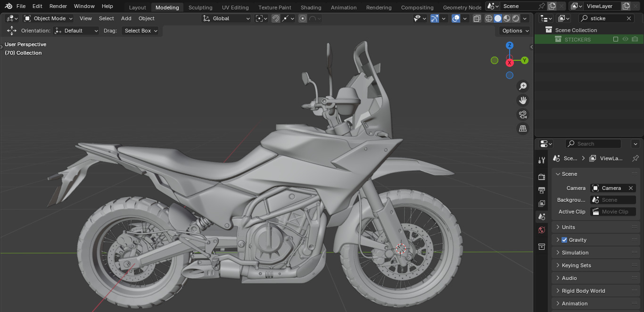Open the Orientation Default dropdown
Screen dimensions: 644x312
click(77, 31)
